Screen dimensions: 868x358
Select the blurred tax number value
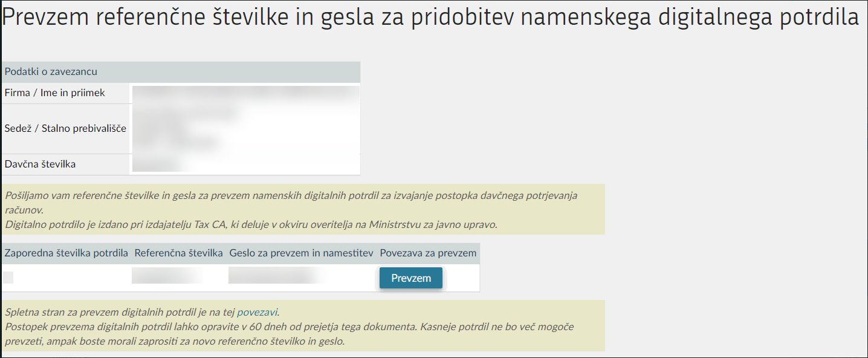tap(156, 164)
